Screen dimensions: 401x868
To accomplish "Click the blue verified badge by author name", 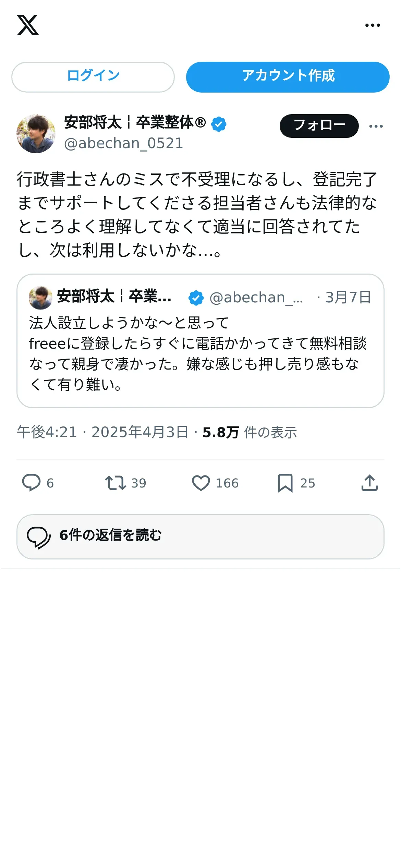I will coord(219,124).
